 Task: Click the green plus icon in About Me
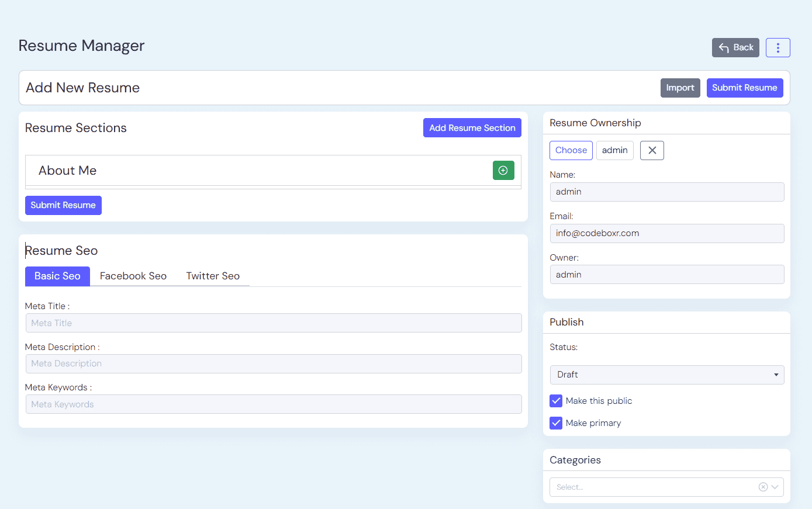503,171
